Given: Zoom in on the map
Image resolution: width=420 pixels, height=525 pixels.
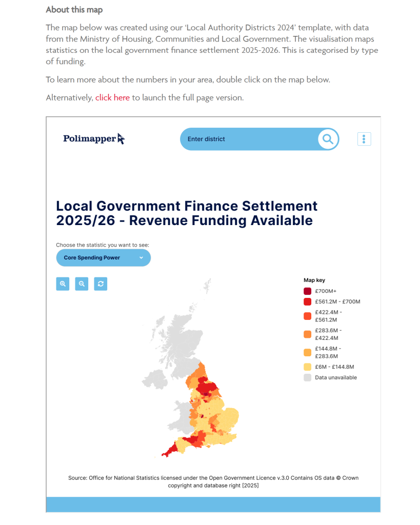Looking at the screenshot, I should tap(63, 284).
